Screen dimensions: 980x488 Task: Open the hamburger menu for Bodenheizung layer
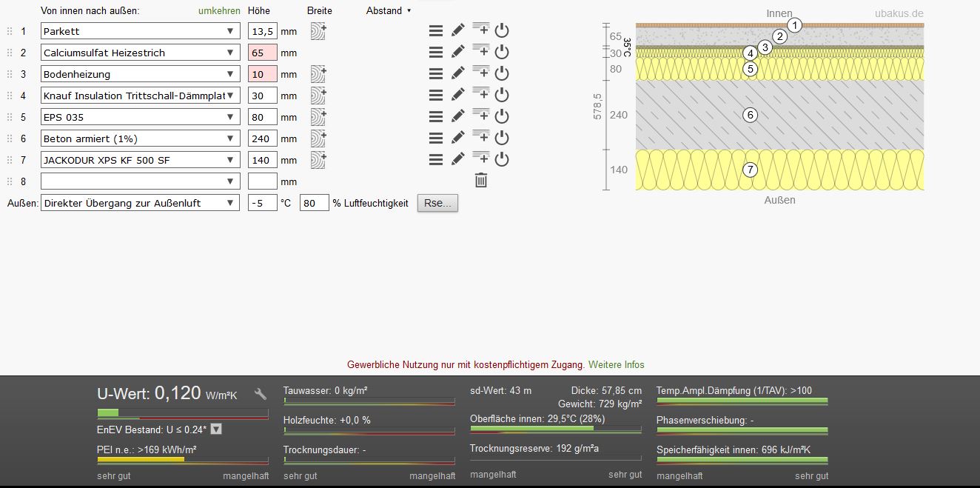pyautogui.click(x=436, y=73)
